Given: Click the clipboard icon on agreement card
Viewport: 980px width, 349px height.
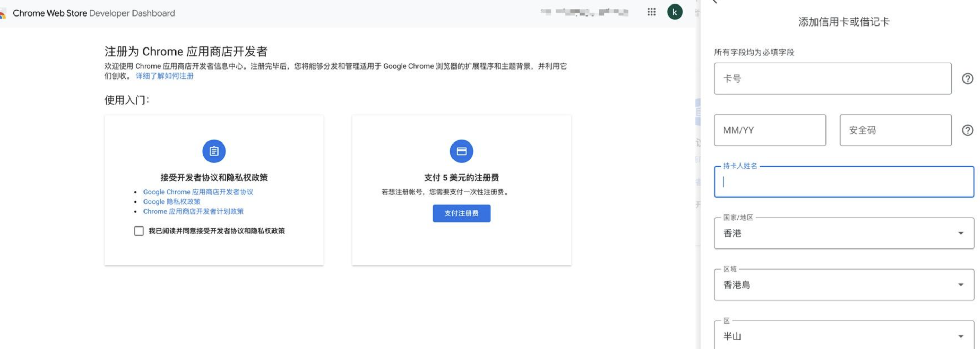Looking at the screenshot, I should (x=214, y=151).
